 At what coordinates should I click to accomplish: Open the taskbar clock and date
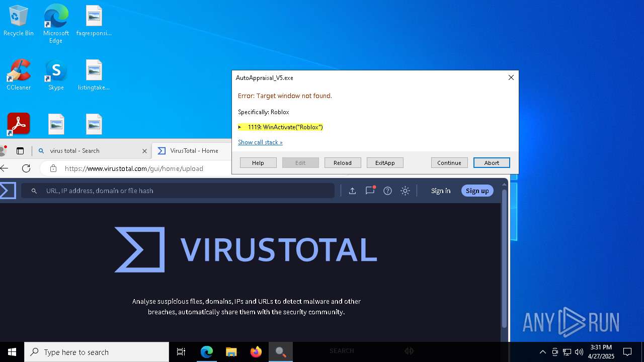click(x=601, y=352)
